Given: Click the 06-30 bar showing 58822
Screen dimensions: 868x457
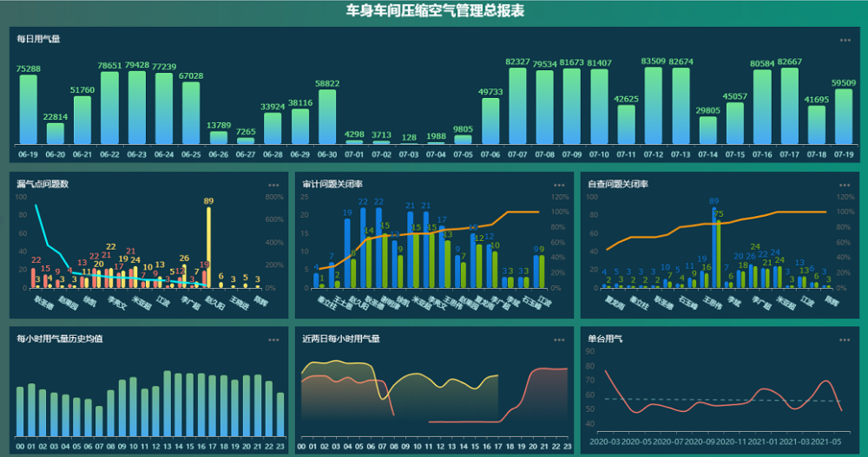Looking at the screenshot, I should click(x=327, y=117).
